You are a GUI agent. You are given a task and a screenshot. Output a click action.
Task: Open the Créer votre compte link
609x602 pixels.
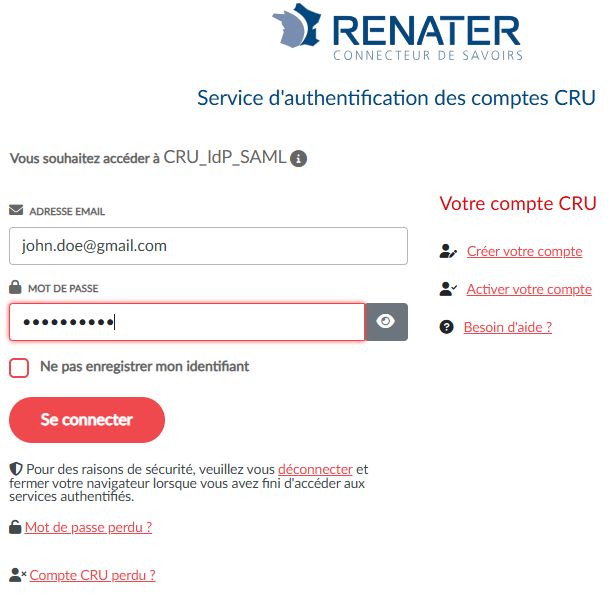[x=524, y=252]
